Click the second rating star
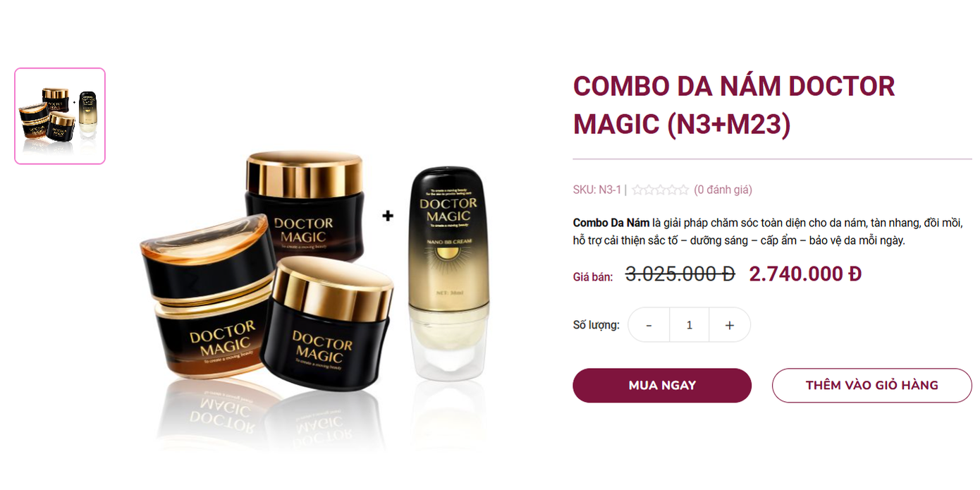 (649, 190)
